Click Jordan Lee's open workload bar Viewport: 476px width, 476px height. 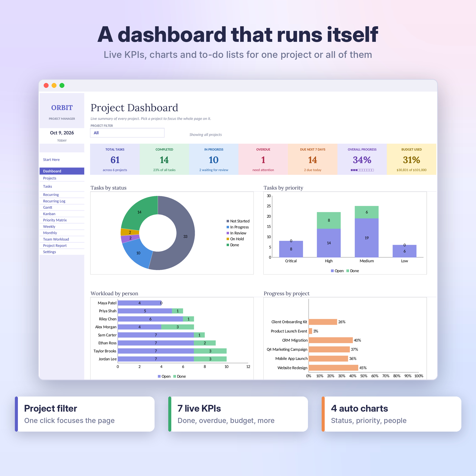click(156, 359)
